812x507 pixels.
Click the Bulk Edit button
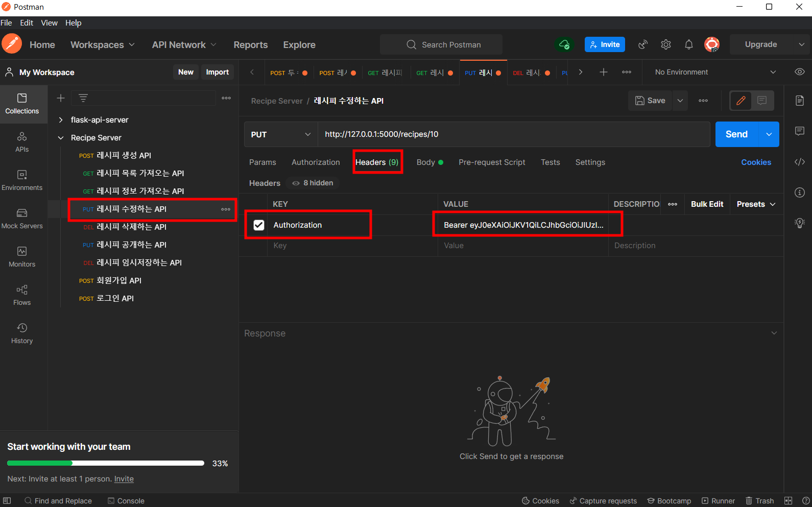tap(707, 204)
